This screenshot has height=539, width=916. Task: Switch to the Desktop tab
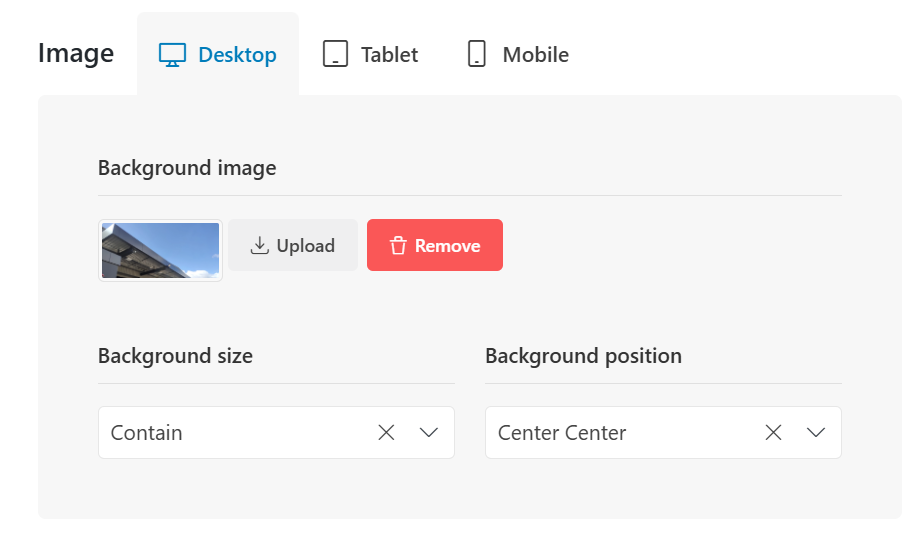pyautogui.click(x=218, y=54)
